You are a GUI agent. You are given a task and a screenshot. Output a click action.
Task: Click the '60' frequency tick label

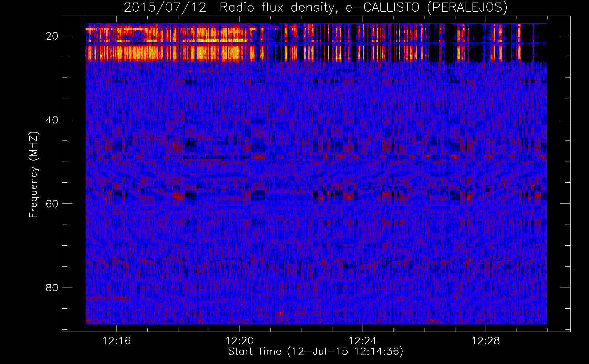pyautogui.click(x=52, y=203)
